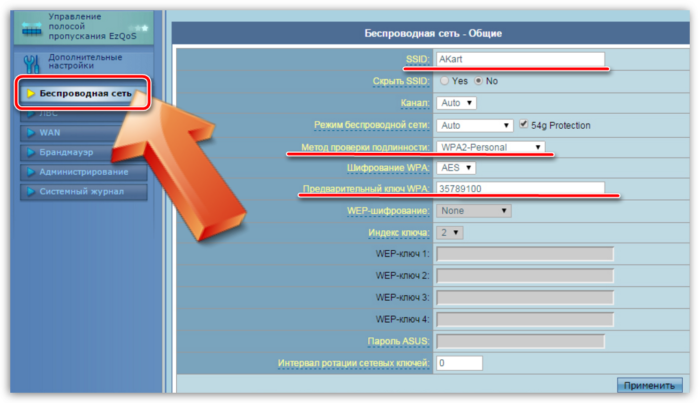Click the WEP-ключ 1 field
This screenshot has width=700, height=403.
coord(525,254)
